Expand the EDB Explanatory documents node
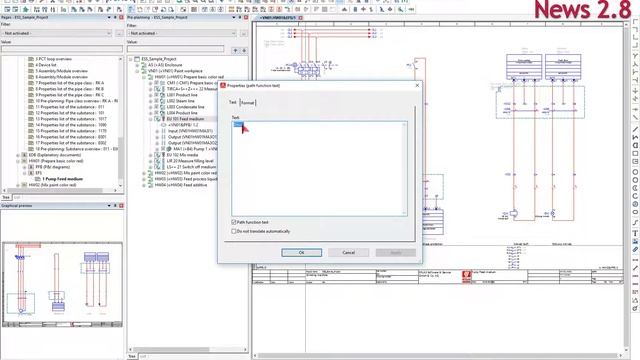The width and height of the screenshot is (640, 360). (x=18, y=155)
